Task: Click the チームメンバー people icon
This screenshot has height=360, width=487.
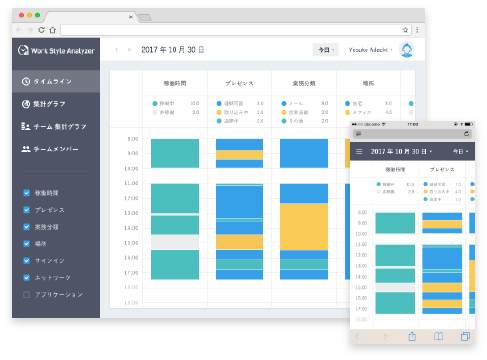Action: [x=26, y=149]
